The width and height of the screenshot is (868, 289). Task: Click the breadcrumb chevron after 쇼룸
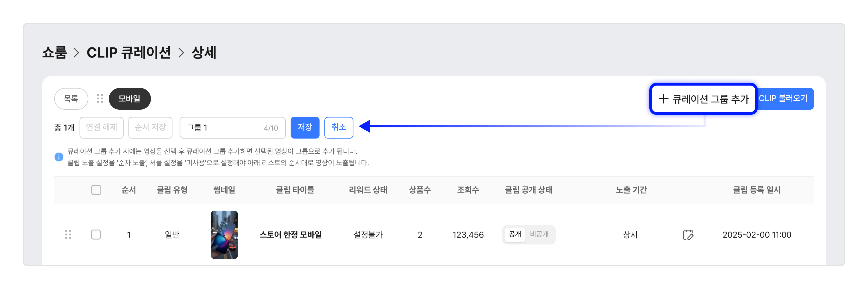pos(77,53)
